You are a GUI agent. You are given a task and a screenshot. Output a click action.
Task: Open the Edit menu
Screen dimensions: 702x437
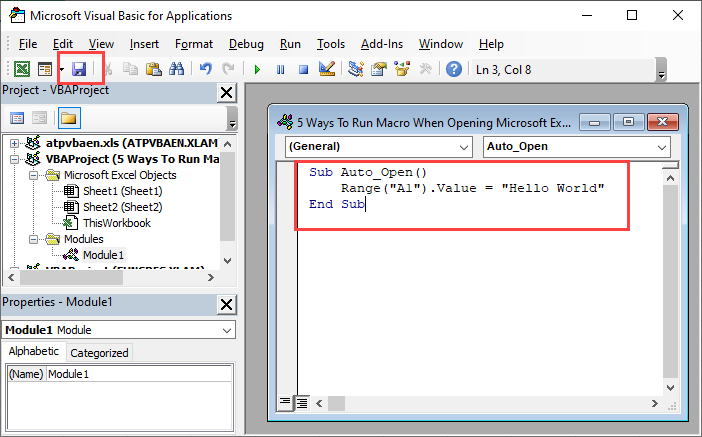click(63, 44)
